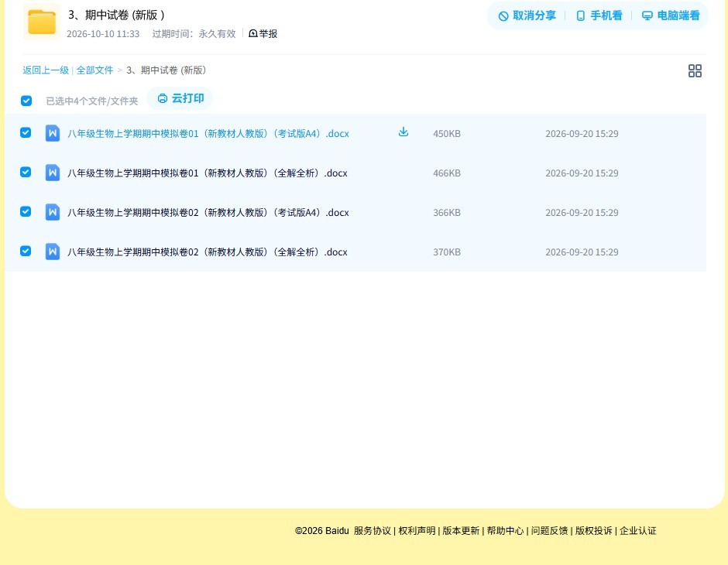Open 八年级生物 模拟卷02 全解全析 document
This screenshot has width=728, height=565.
(208, 252)
